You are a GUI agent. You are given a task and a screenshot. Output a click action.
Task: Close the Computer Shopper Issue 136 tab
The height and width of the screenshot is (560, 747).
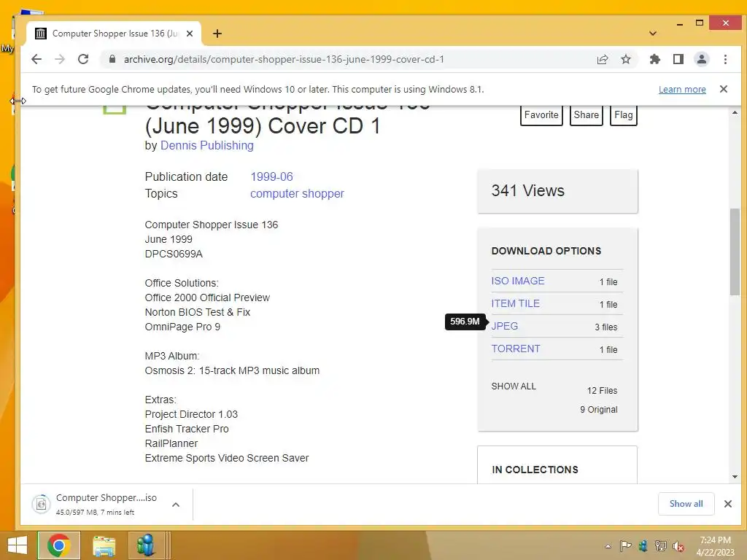click(190, 34)
